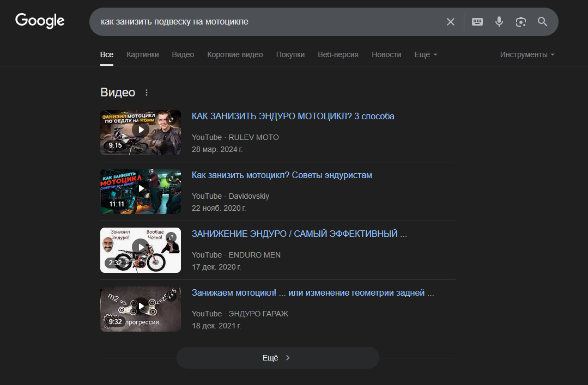The height and width of the screenshot is (385, 588).
Task: Play the ENDURO MEN video thumbnail
Action: [x=141, y=250]
